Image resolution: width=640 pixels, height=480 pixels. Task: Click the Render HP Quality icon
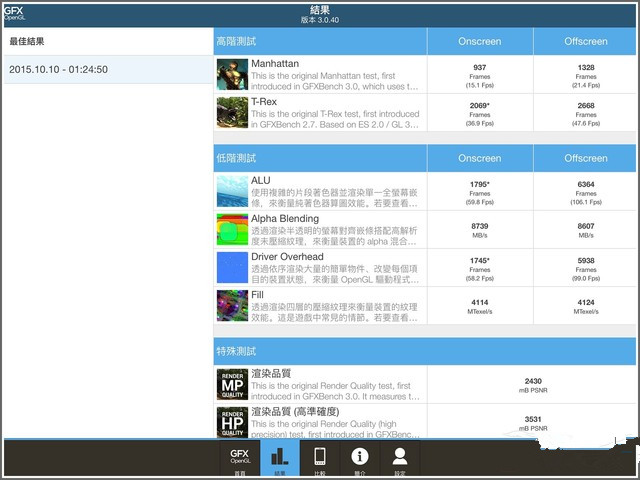232,422
